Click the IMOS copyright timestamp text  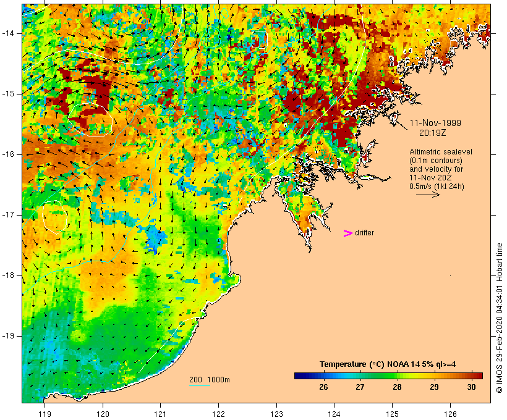tap(499, 318)
